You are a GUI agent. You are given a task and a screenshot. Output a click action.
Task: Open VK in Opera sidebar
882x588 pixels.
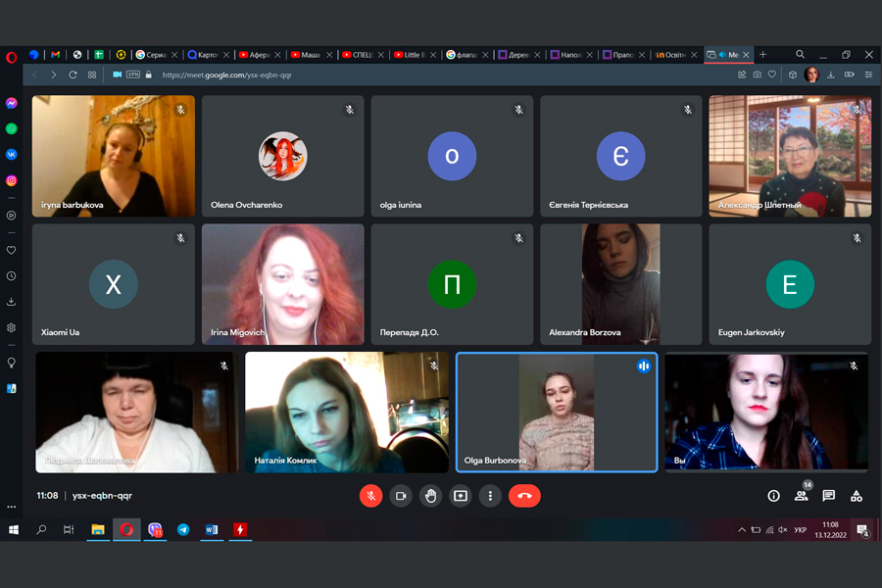click(11, 154)
